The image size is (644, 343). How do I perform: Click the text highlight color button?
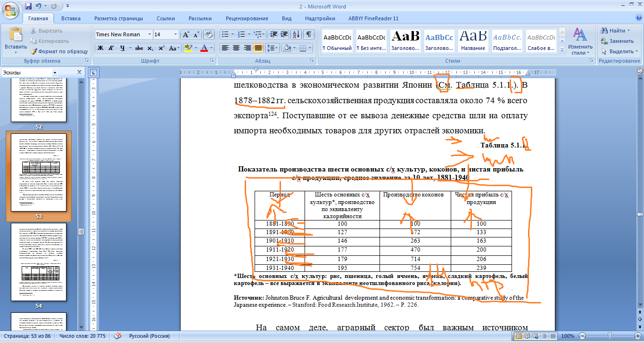click(188, 48)
